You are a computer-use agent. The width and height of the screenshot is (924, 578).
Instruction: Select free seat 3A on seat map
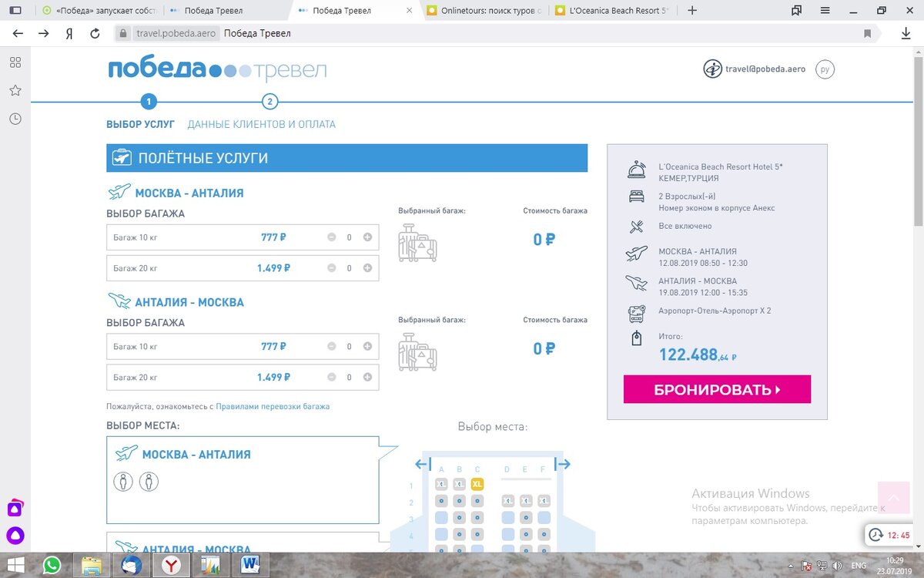[x=441, y=518]
